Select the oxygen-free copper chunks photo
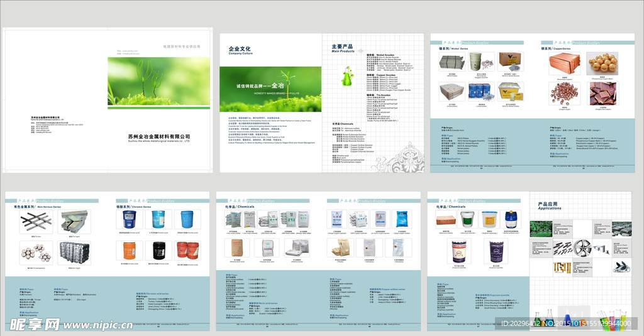Viewport: 644px width, 336px height. coord(602,94)
